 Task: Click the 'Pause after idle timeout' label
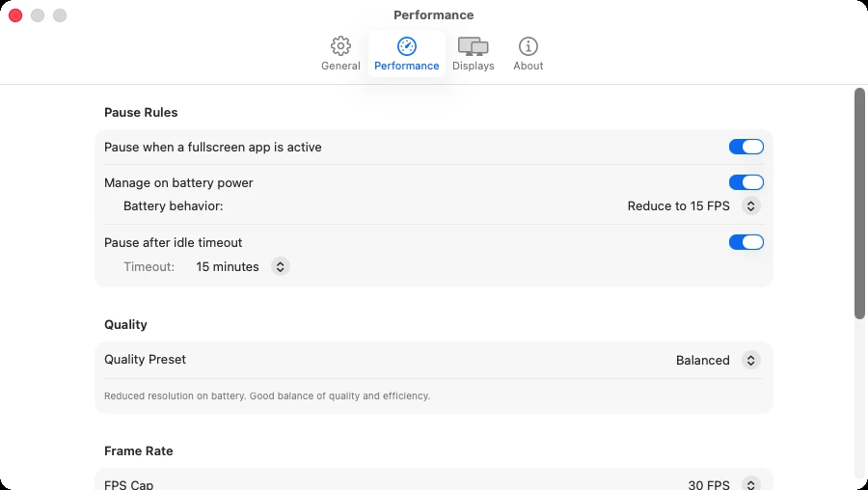[174, 242]
